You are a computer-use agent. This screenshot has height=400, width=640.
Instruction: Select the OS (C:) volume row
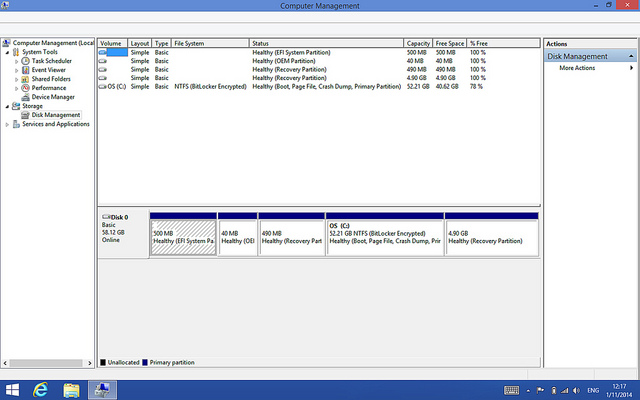[318, 87]
